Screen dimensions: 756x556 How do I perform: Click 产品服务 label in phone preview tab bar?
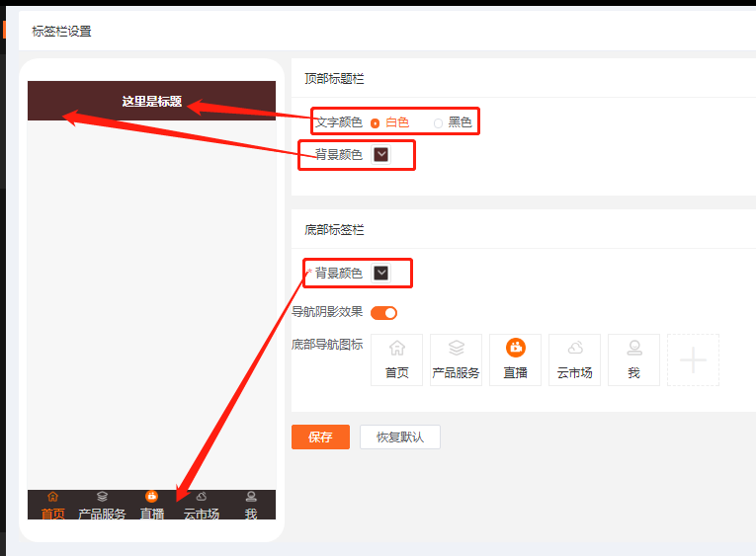point(102,514)
